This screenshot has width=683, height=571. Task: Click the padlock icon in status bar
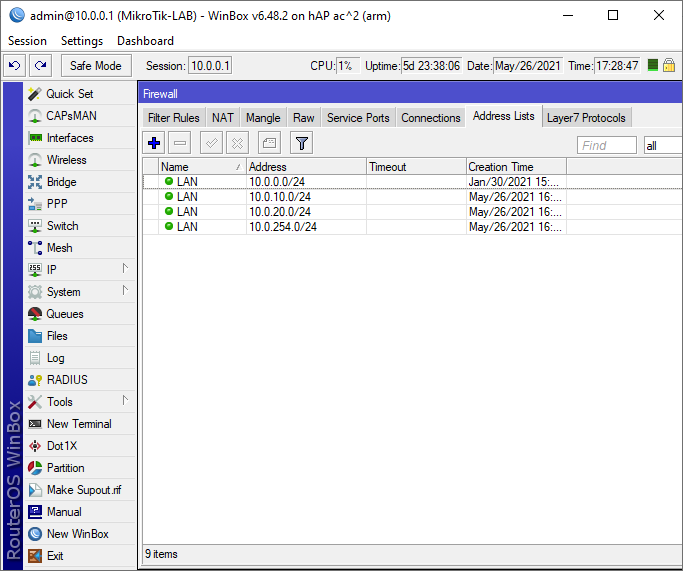click(x=669, y=66)
